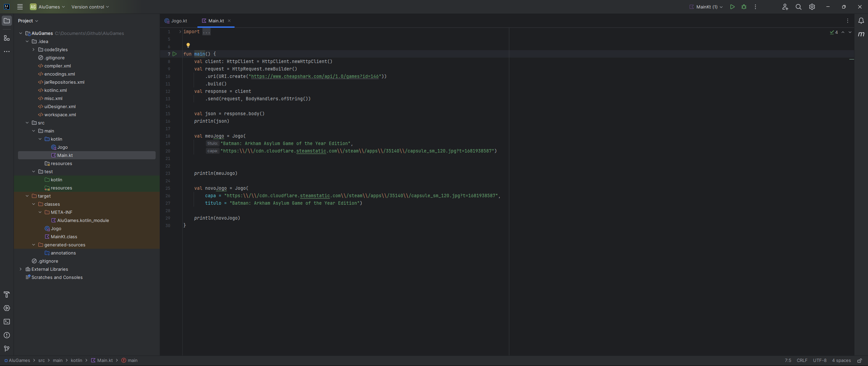Open the Version control dropdown
Screen dimensions: 868x366
[x=90, y=7]
